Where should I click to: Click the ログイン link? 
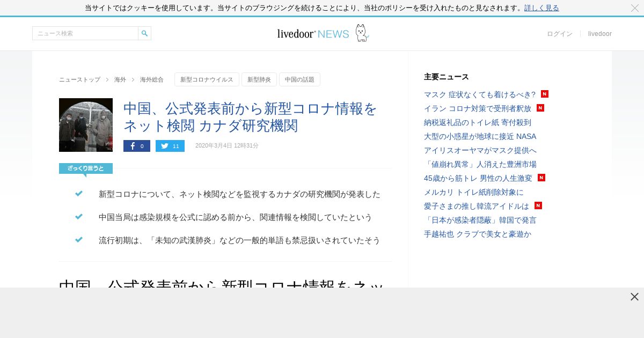tap(560, 34)
